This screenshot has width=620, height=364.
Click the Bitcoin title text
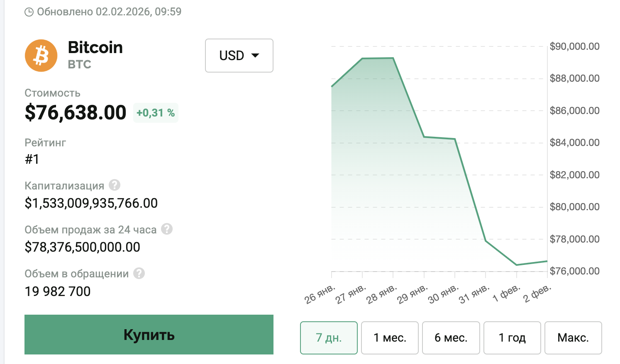pos(95,48)
